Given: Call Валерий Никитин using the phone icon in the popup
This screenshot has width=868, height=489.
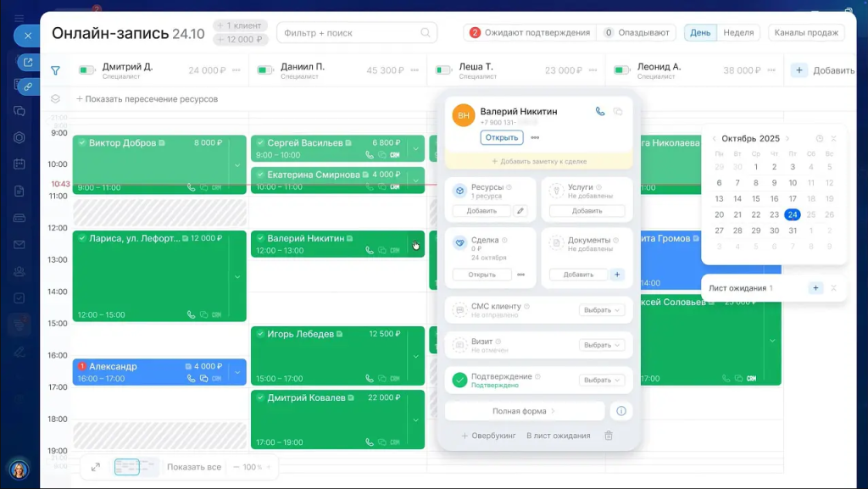Looking at the screenshot, I should [600, 111].
